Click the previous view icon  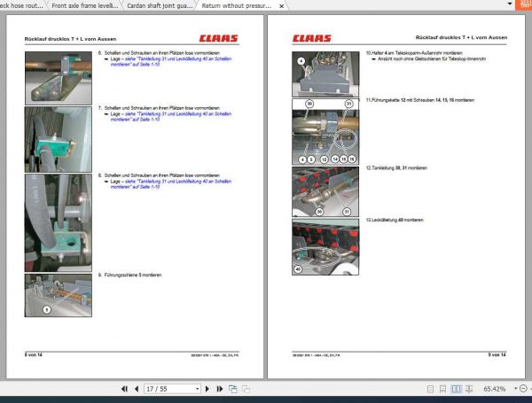[x=232, y=389]
